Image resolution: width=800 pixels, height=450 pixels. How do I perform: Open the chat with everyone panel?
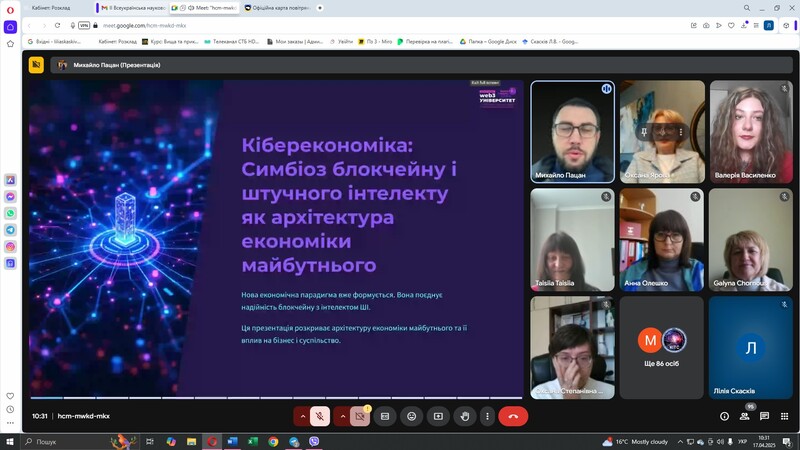click(x=764, y=416)
